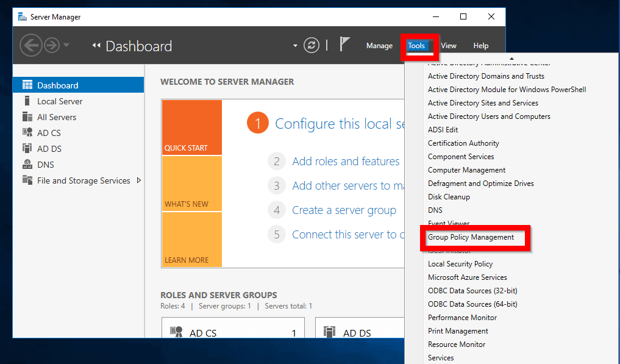Choose Disk Cleanup from Tools menu
620x364 pixels.
click(x=449, y=197)
